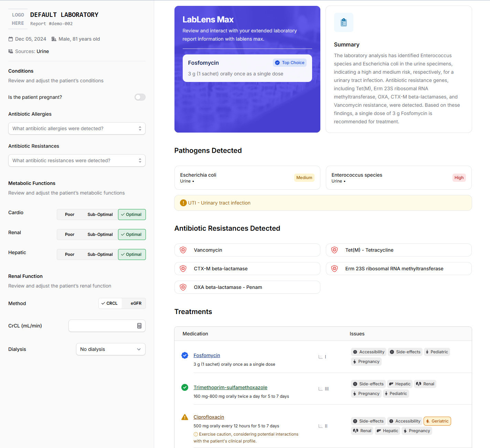
Task: Click the LOGO HERE placeholder
Action: tap(18, 19)
